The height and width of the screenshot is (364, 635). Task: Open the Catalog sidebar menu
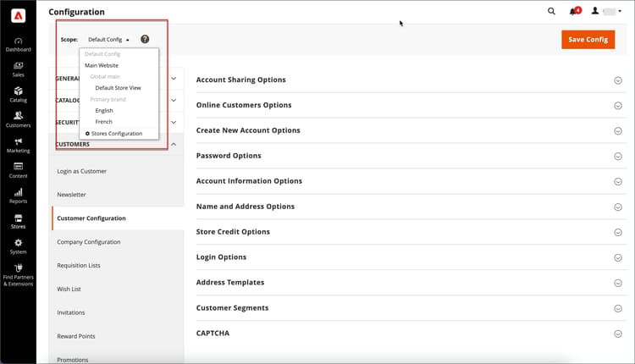[19, 95]
